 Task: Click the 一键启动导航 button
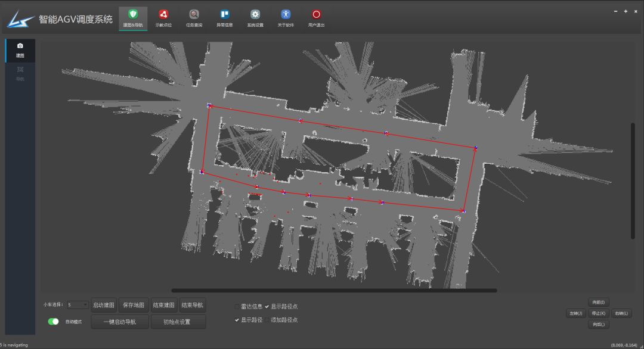[120, 322]
